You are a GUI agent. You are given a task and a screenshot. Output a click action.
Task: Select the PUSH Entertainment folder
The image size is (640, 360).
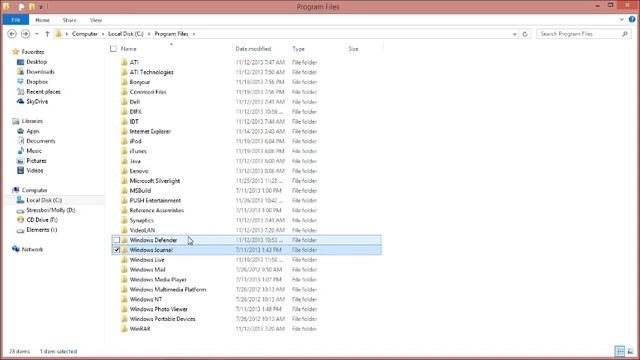155,200
